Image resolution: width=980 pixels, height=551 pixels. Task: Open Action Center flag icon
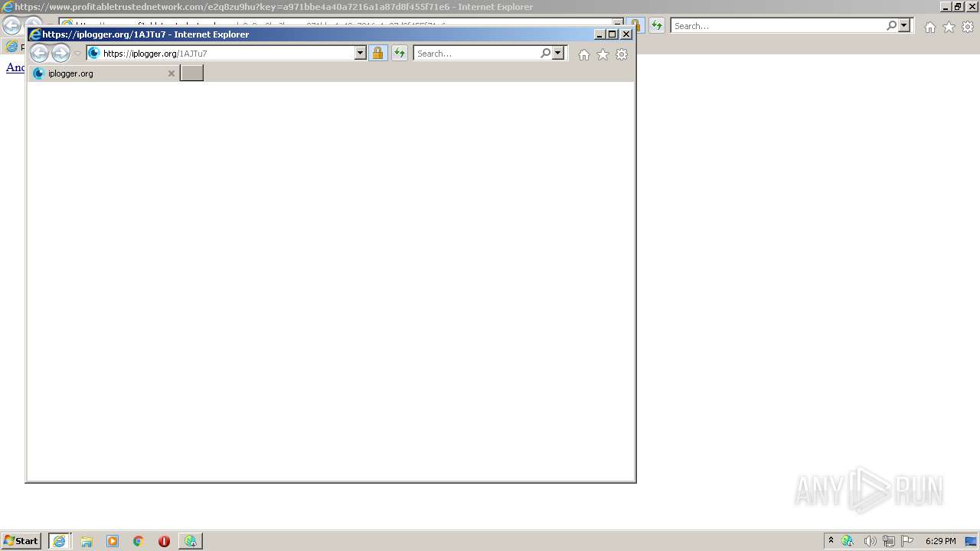tap(907, 541)
